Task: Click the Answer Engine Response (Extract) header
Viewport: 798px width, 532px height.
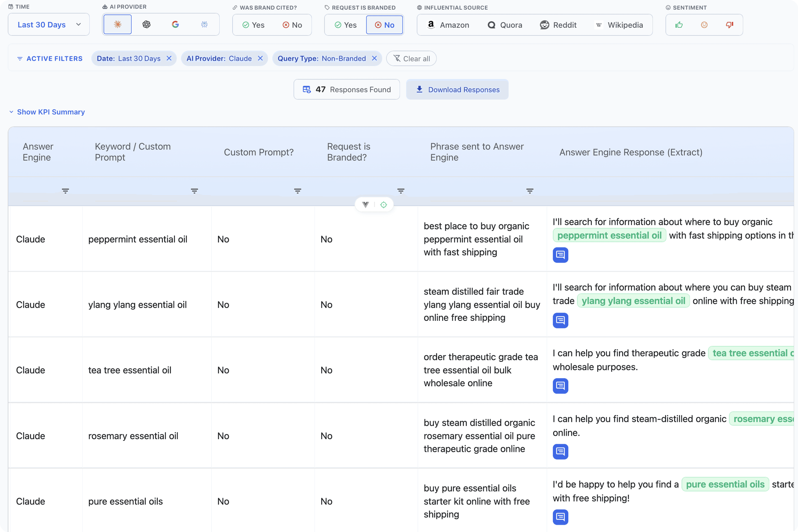Action: (631, 152)
